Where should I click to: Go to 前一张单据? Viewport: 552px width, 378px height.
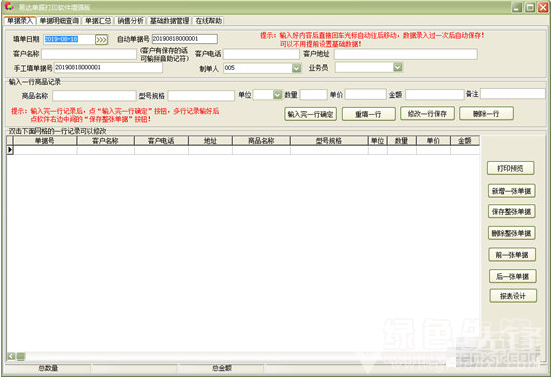coord(512,255)
